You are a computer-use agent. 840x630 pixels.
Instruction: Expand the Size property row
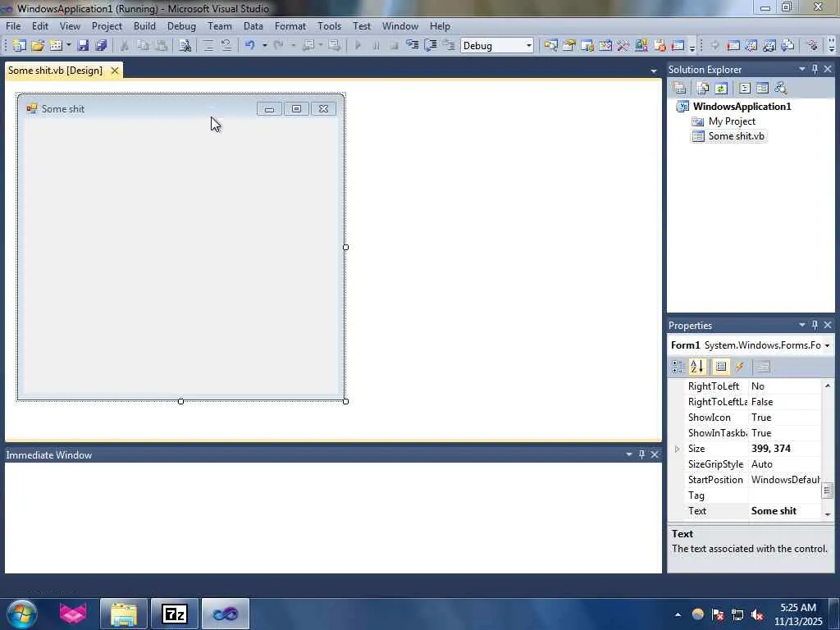point(677,449)
